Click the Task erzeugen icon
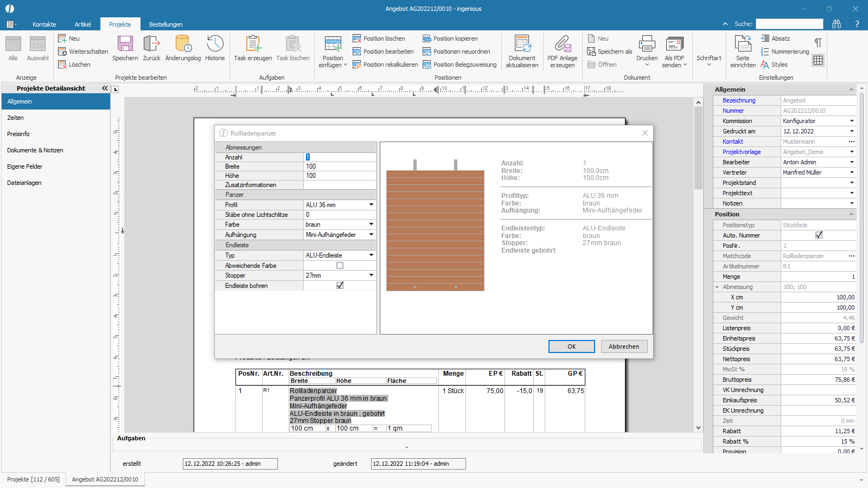Viewport: 868px width, 488px height. [x=253, y=44]
